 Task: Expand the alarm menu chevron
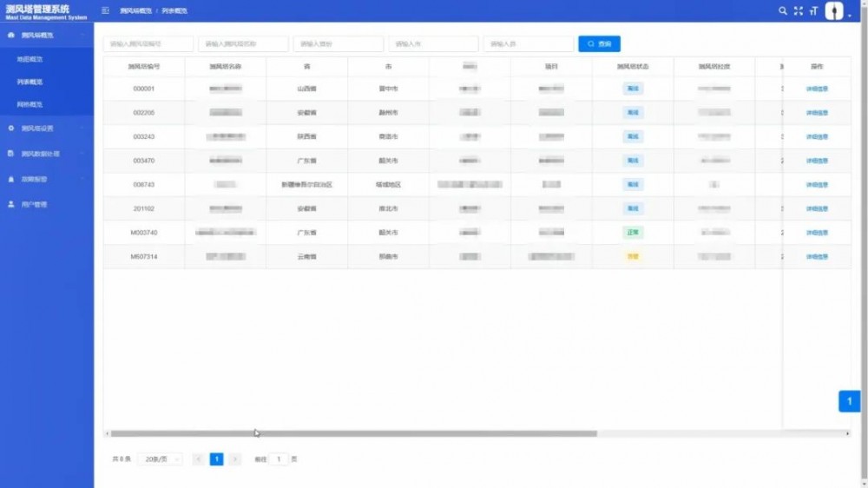[82, 179]
